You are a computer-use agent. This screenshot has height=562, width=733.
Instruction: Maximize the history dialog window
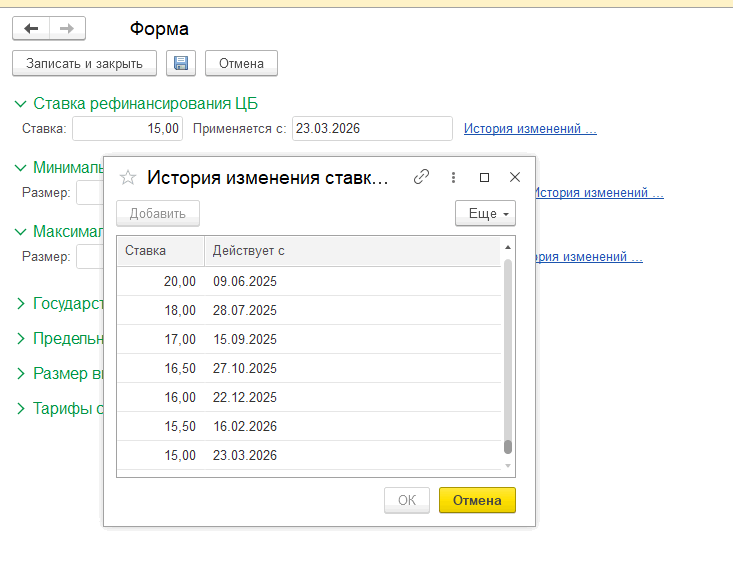click(484, 177)
